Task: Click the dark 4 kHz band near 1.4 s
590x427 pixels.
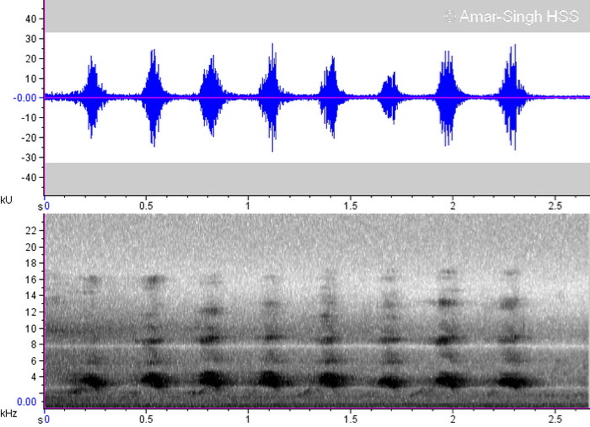Action: pos(331,380)
